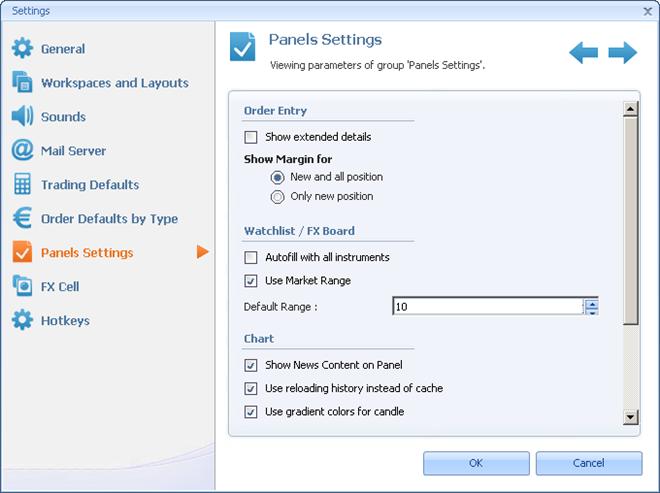
Task: Click the Mail Server @ icon
Action: [x=22, y=151]
